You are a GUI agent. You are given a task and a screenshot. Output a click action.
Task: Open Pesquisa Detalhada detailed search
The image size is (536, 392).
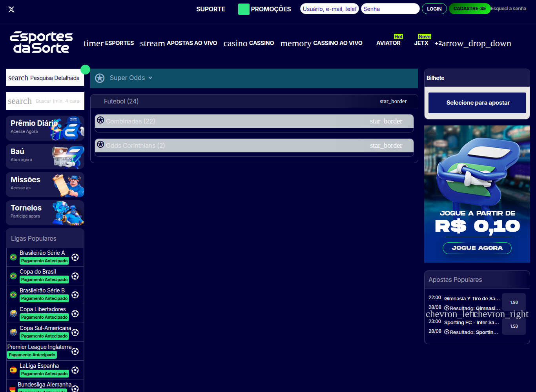[45, 78]
